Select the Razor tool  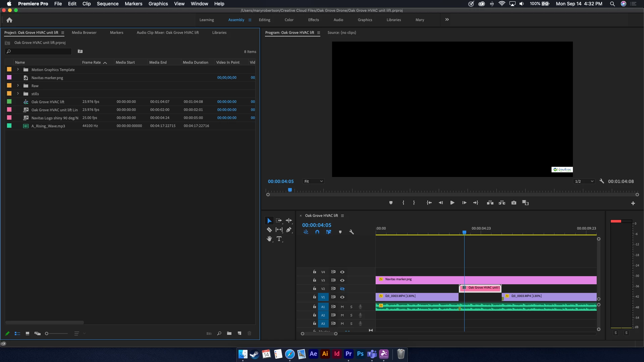pos(269,230)
